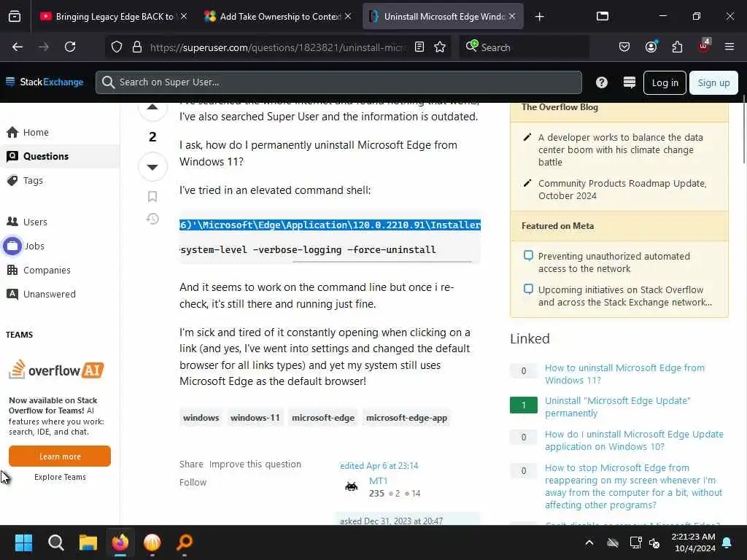Save page to Pocket
This screenshot has height=560, width=747.
[624, 47]
